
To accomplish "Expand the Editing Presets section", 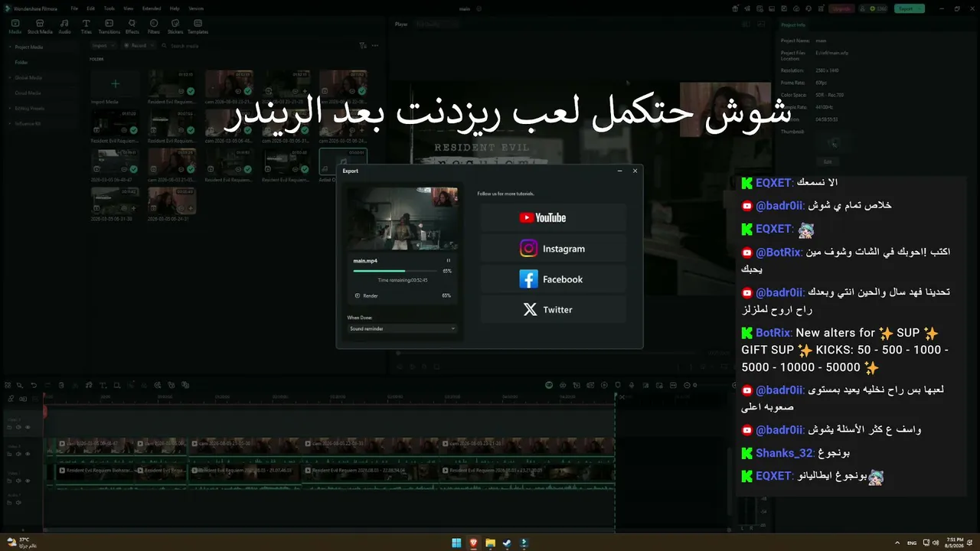I will click(x=9, y=108).
